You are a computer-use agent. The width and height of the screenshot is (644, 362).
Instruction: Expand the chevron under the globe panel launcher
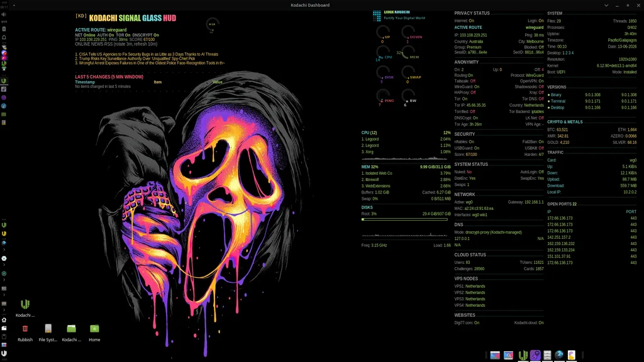tap(4, 250)
